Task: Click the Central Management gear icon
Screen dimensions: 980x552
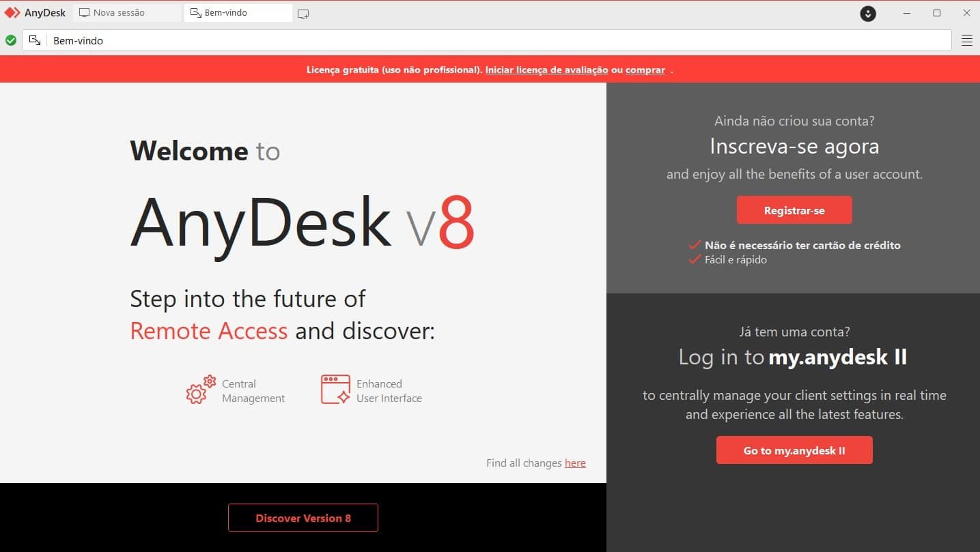Action: point(201,390)
